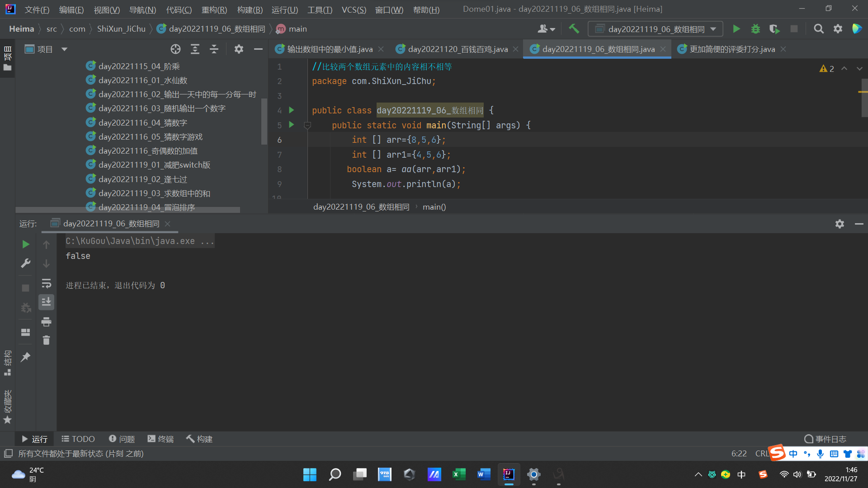Expand the 项目 view dropdown arrow
The height and width of the screenshot is (488, 868).
[x=64, y=49]
